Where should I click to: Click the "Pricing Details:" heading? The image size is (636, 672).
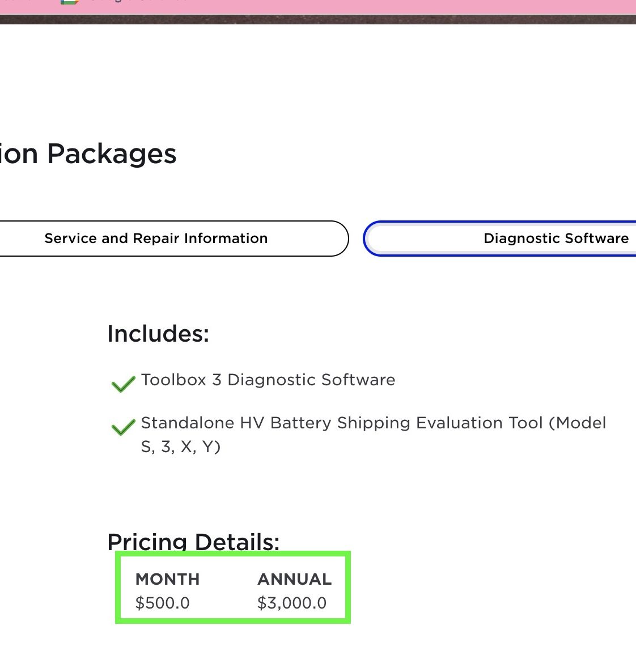(193, 541)
